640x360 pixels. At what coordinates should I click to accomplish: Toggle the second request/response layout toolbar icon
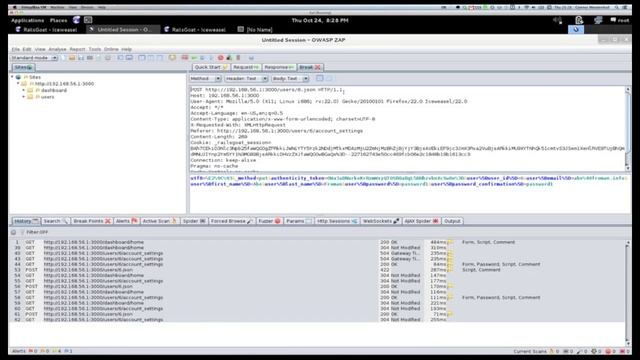pos(151,58)
